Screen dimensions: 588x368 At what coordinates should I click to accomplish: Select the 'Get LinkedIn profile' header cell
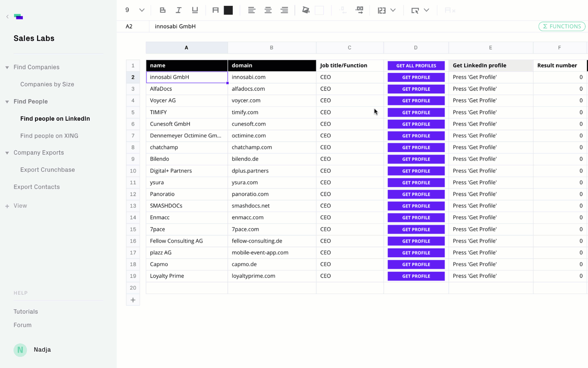click(491, 65)
